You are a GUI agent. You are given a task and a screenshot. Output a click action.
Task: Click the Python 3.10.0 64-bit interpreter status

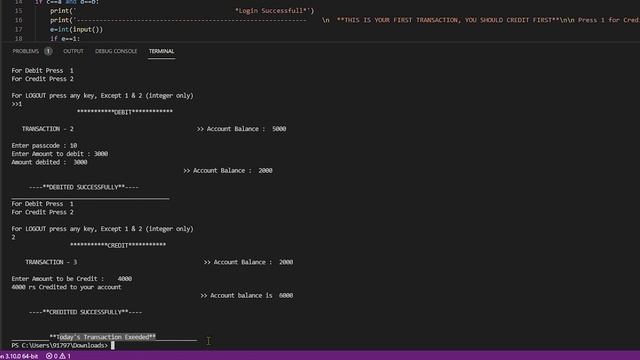click(19, 356)
